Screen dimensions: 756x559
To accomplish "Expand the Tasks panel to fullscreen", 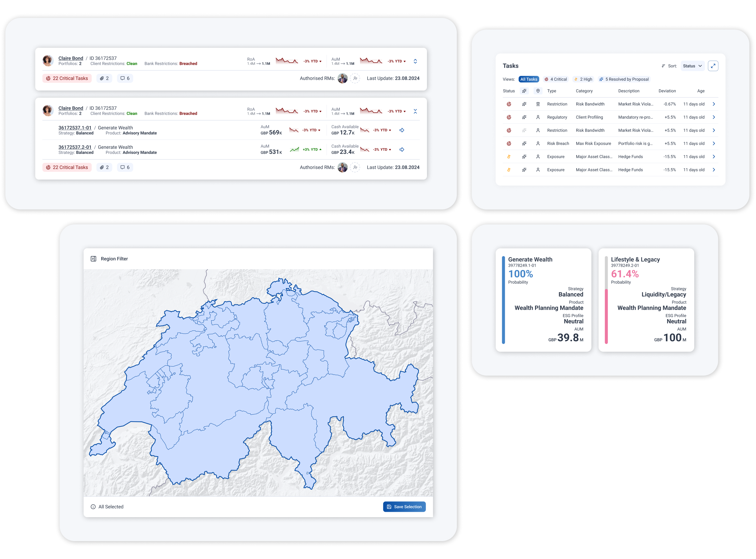I will [713, 66].
